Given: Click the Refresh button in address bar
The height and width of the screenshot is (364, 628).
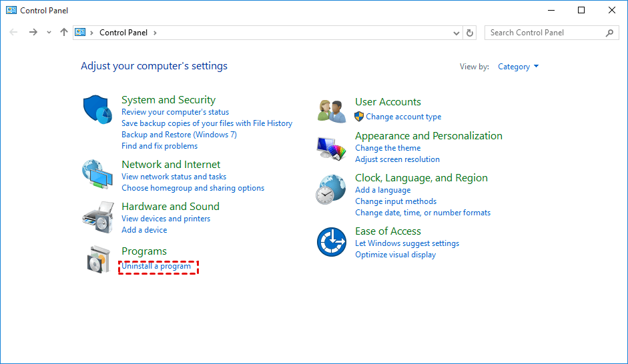Looking at the screenshot, I should click(x=470, y=33).
